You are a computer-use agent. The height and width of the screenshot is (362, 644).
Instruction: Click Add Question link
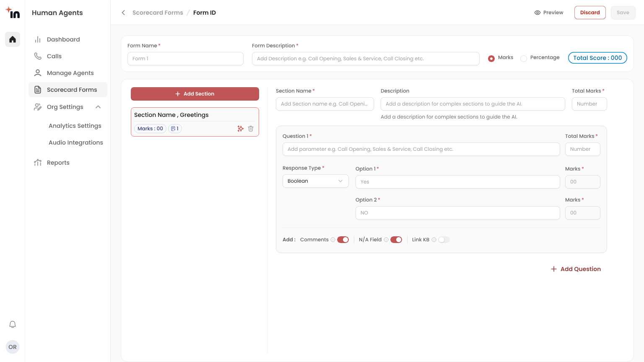tap(576, 269)
